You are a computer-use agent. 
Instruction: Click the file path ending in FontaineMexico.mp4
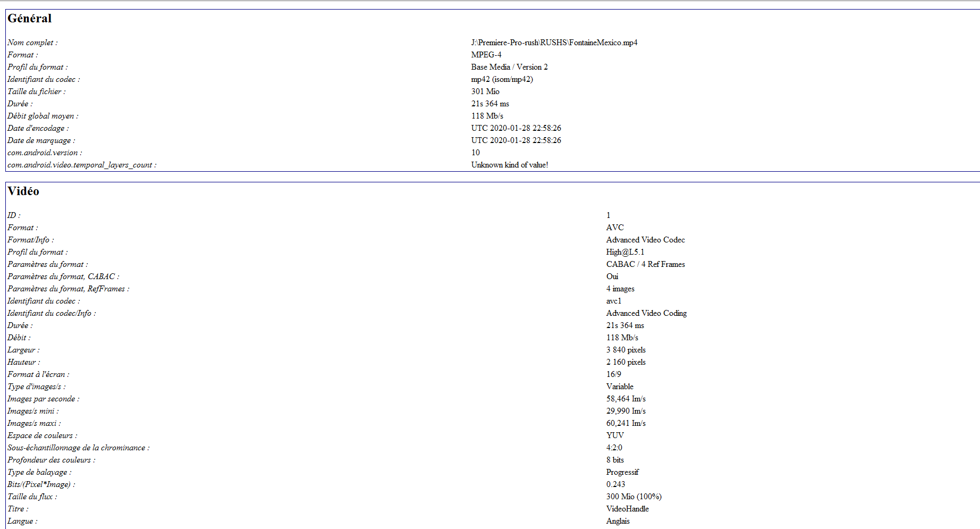click(x=554, y=43)
